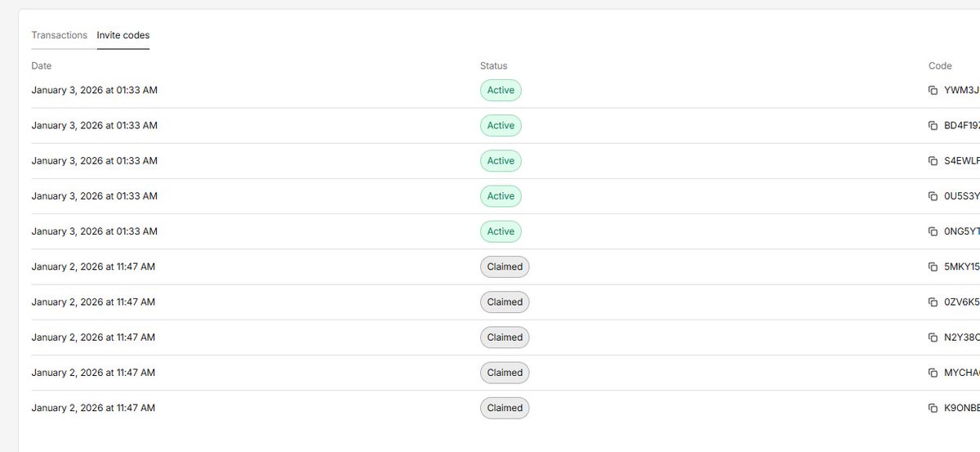Click the code text 5MKY15
Viewport: 980px width, 452px height.
tap(961, 266)
